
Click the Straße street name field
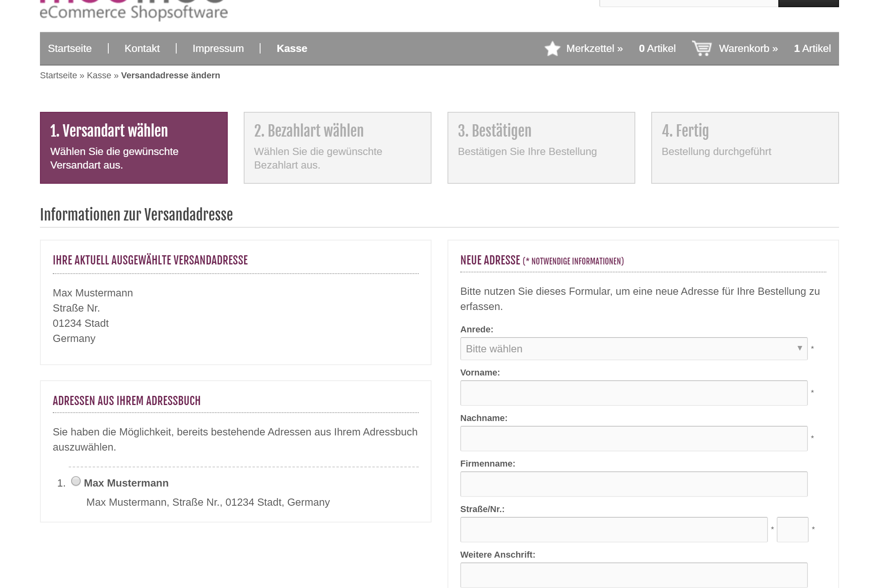[x=614, y=530]
